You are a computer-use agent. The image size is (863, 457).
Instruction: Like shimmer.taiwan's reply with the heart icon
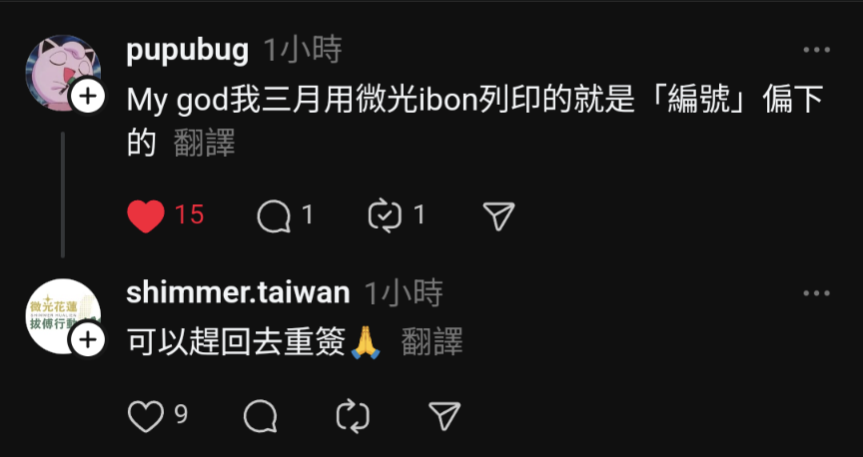click(146, 416)
